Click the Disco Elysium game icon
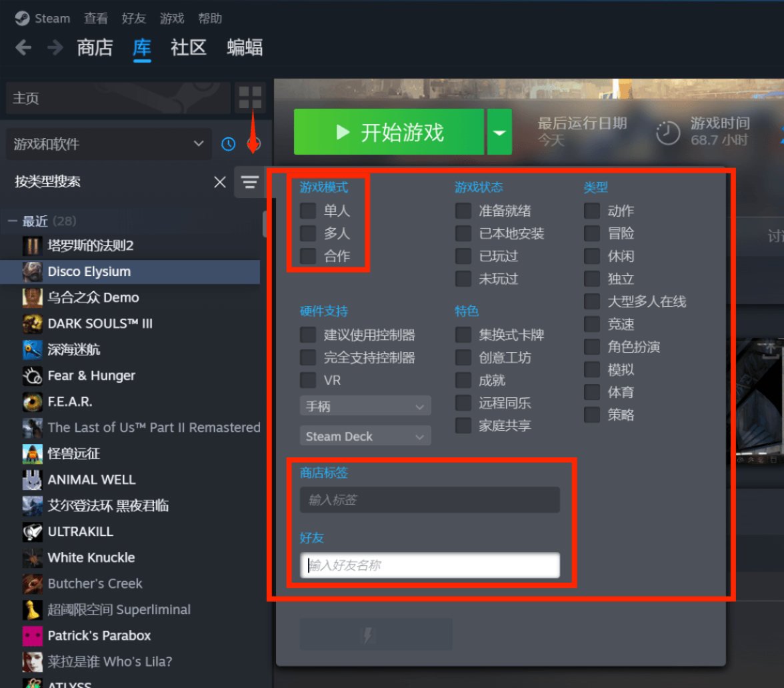Viewport: 784px width, 688px height. point(33,271)
